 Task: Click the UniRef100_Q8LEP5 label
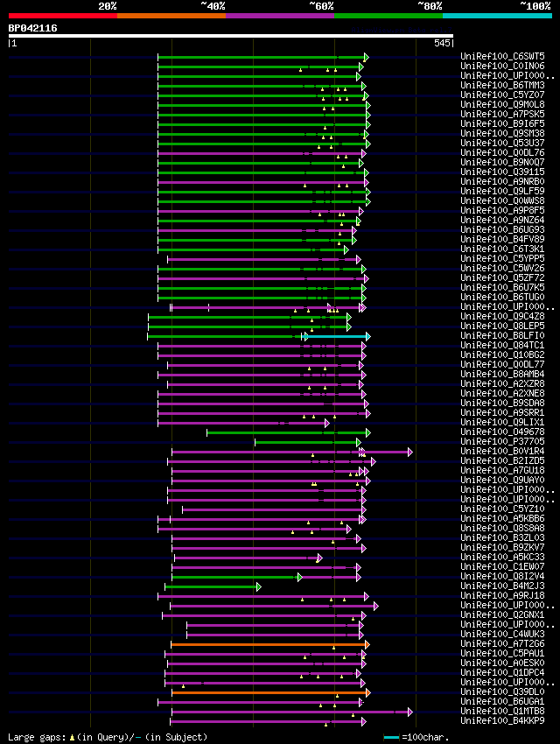[502, 326]
